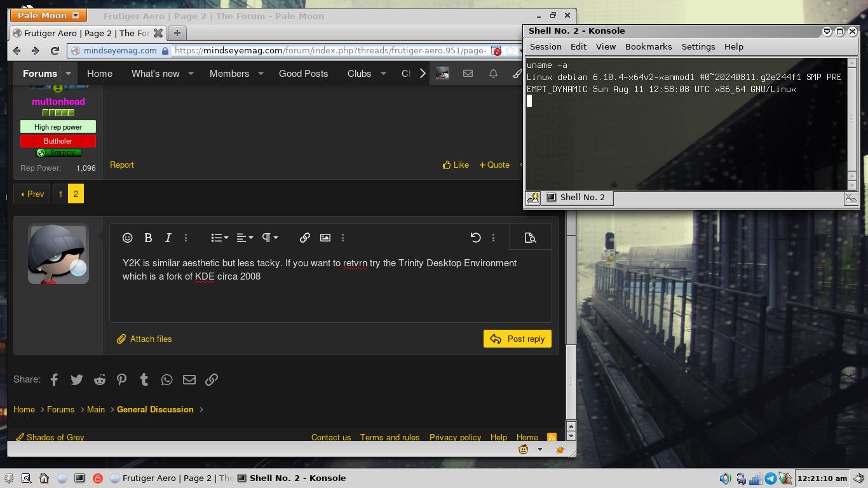Expand Clubs nav dropdown
868x488 pixels.
click(x=383, y=74)
